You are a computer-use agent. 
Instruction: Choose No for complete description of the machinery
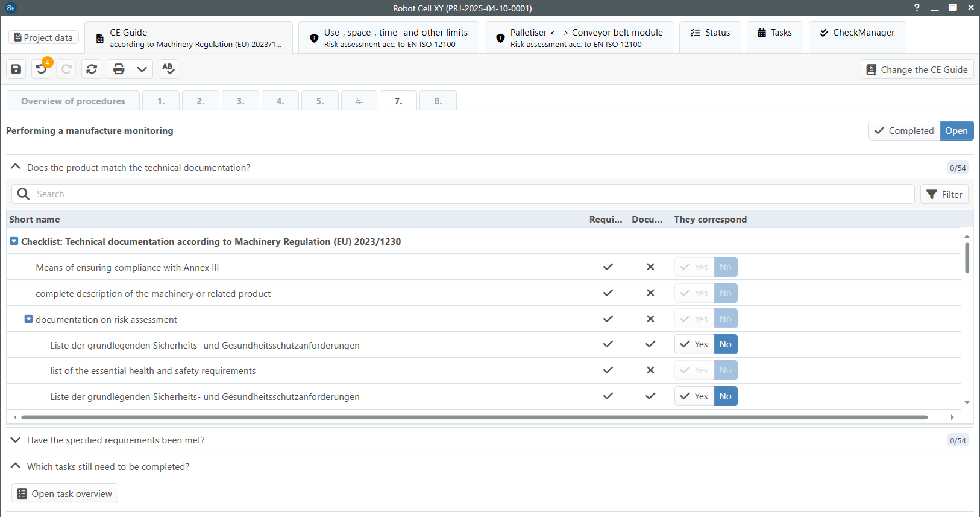coord(726,293)
